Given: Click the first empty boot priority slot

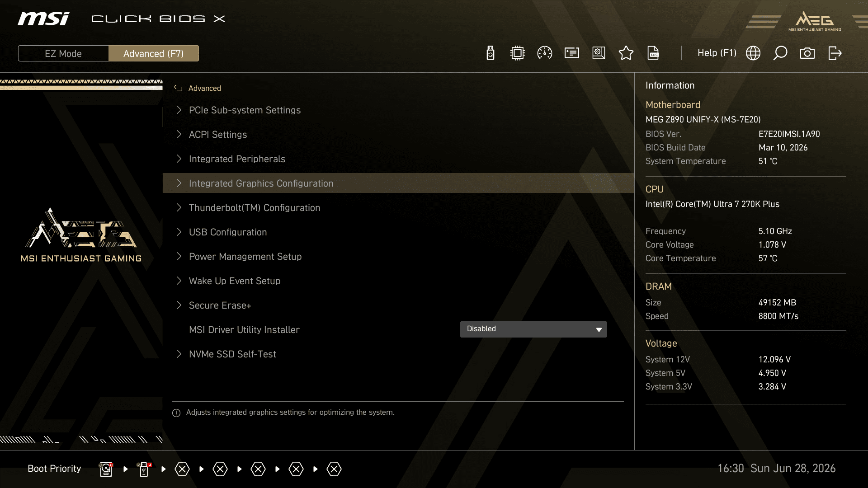Looking at the screenshot, I should 182,469.
